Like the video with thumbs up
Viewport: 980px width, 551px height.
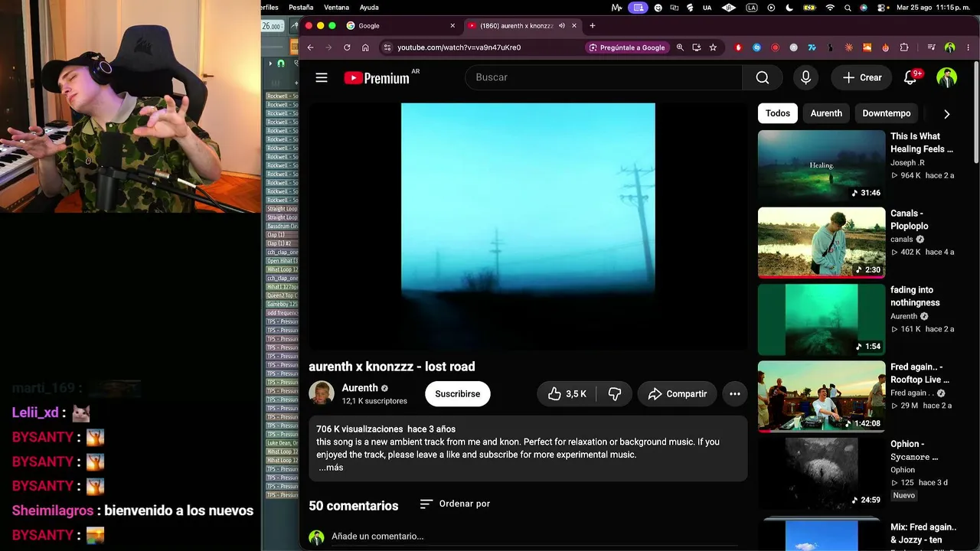(x=567, y=394)
